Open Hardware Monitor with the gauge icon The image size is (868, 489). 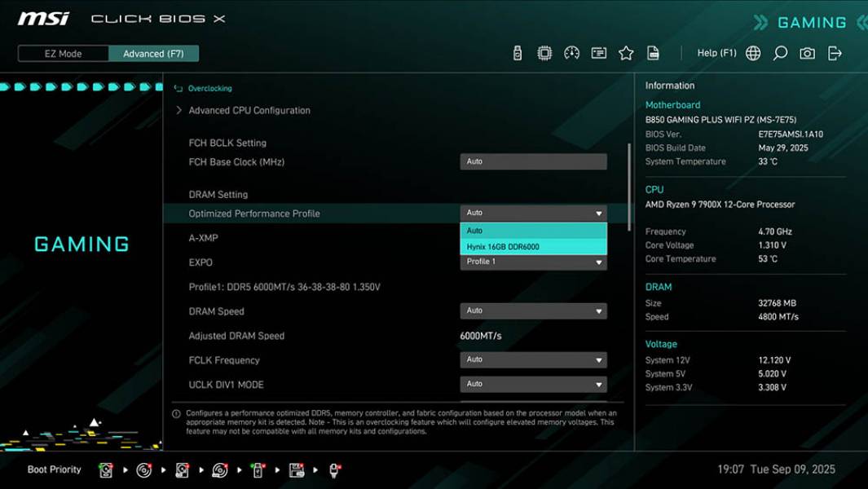point(571,52)
